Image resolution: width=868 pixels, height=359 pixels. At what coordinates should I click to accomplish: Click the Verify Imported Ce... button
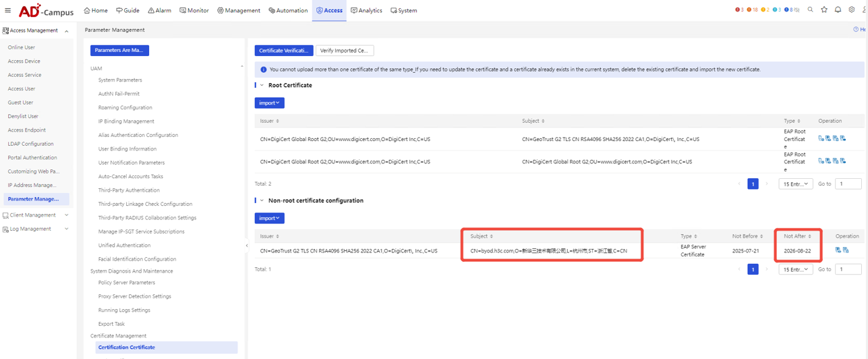click(x=345, y=51)
